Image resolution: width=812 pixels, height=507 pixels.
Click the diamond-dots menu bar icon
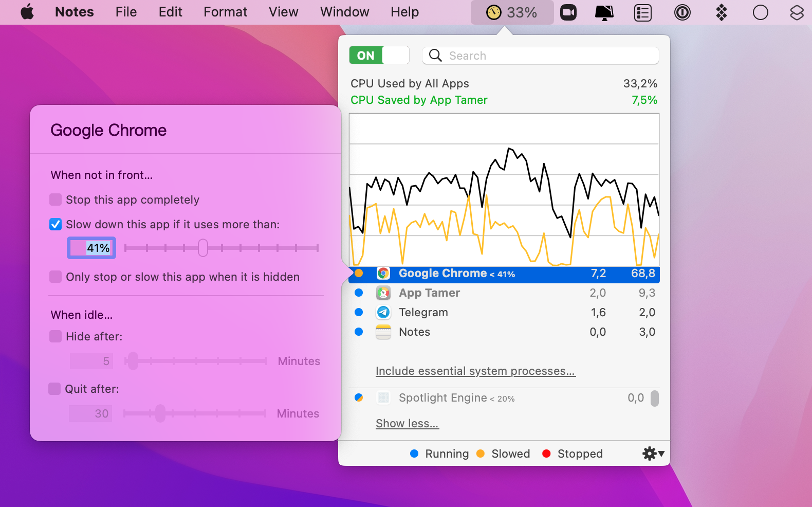click(x=722, y=12)
